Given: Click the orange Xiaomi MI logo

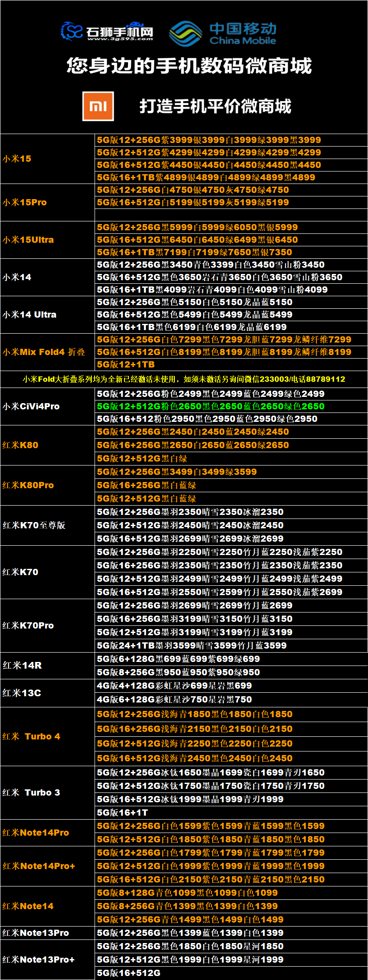Looking at the screenshot, I should pos(98,106).
